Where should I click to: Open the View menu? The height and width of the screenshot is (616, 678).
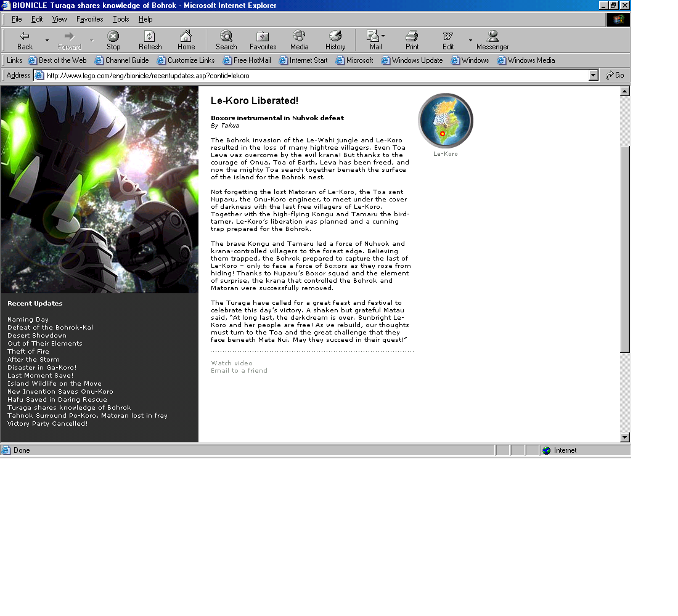click(59, 19)
